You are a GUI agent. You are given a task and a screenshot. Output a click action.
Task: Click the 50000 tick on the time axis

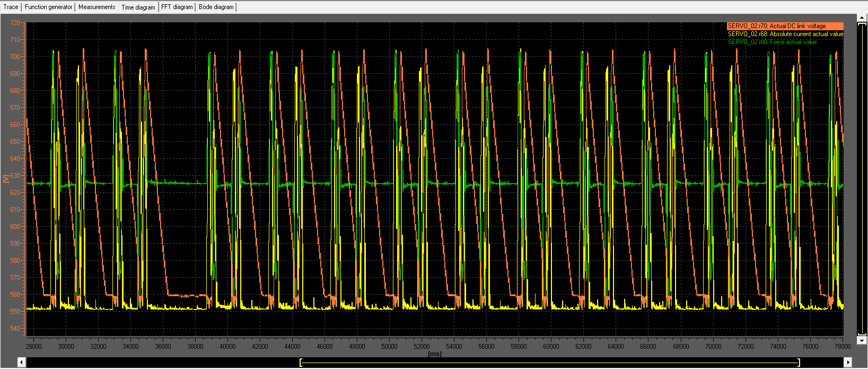389,347
